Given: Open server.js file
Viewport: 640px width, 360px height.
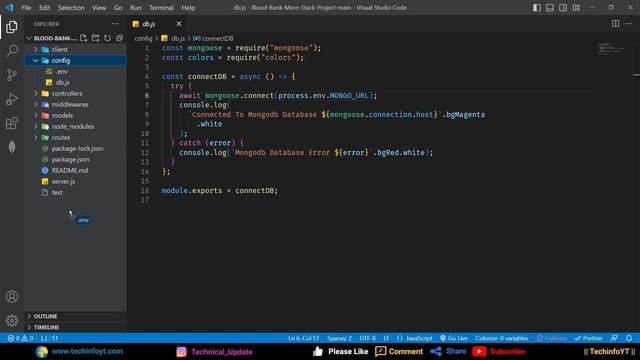Looking at the screenshot, I should 76,182.
